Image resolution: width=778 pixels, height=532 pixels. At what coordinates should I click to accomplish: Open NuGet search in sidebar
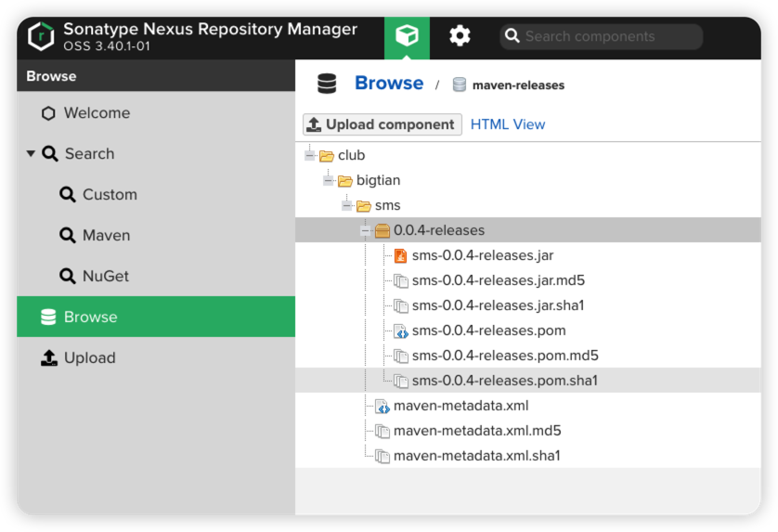tap(156, 276)
